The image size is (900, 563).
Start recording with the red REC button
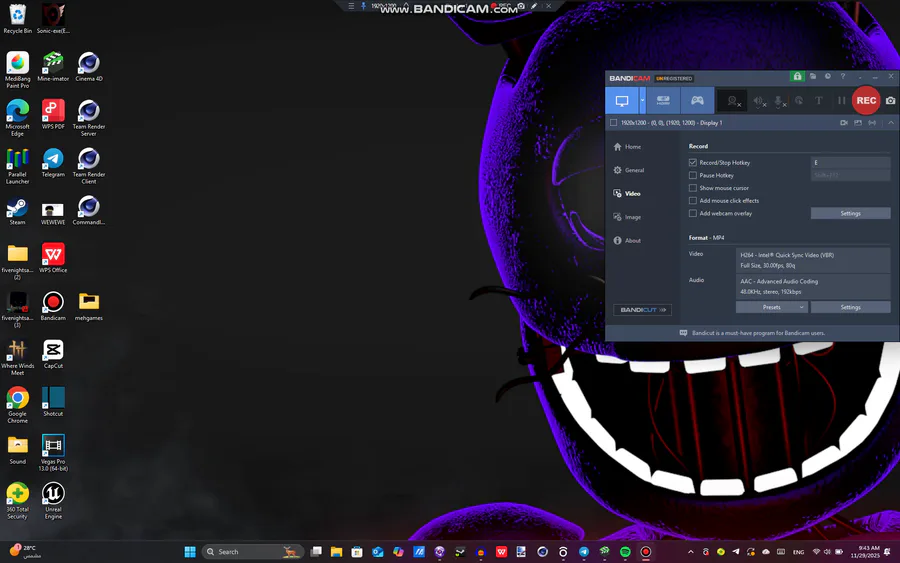866,100
